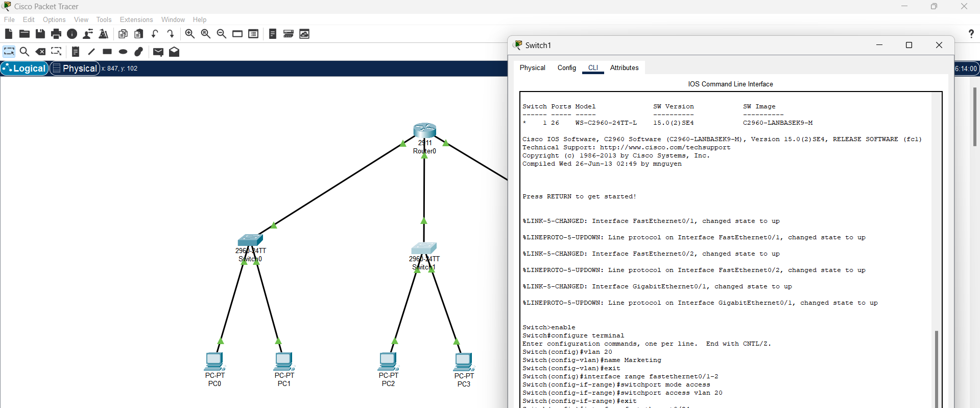
Task: Activate the Inspect magnifier tool
Action: (25, 52)
